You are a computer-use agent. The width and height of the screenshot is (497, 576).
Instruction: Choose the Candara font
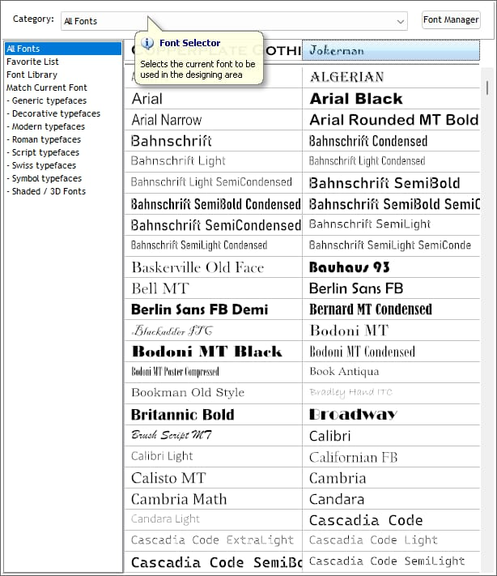coord(391,499)
